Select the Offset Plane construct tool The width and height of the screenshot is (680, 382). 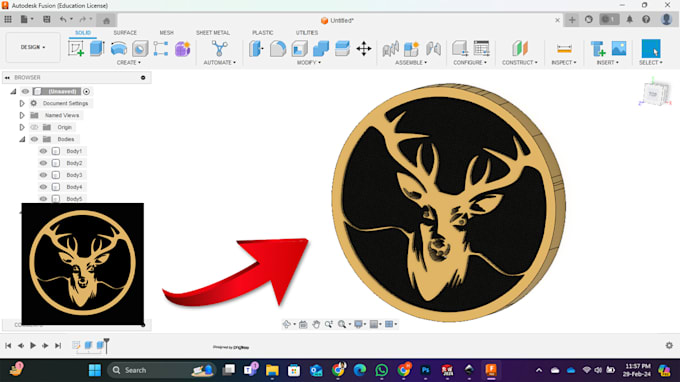tap(520, 48)
